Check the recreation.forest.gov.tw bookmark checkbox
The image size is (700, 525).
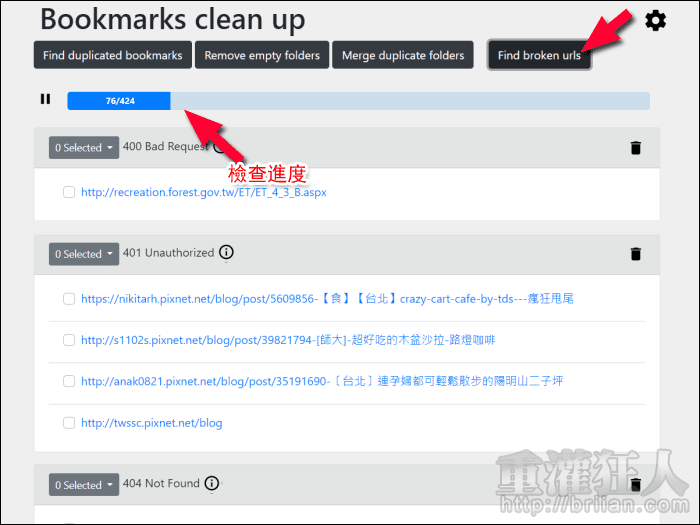[69, 192]
